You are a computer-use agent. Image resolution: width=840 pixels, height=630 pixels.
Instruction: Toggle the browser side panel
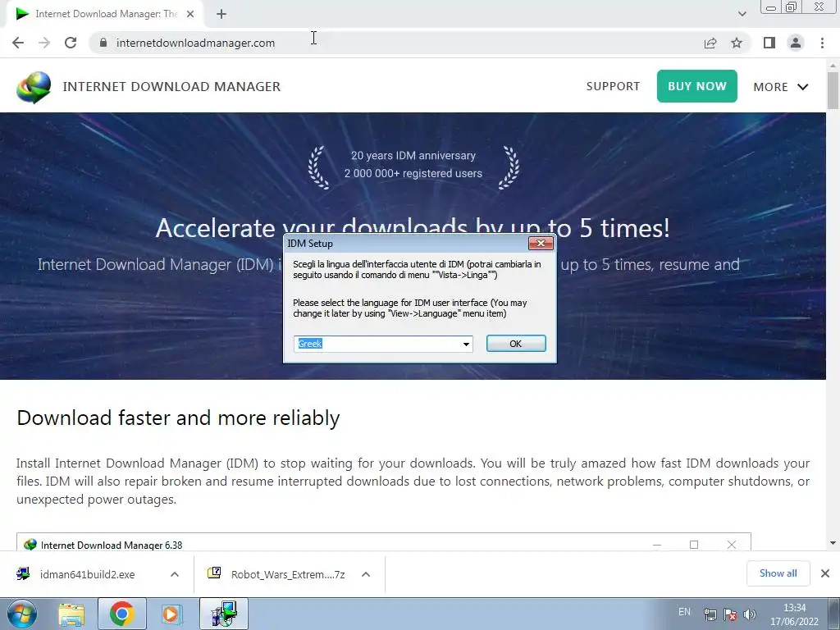(769, 43)
